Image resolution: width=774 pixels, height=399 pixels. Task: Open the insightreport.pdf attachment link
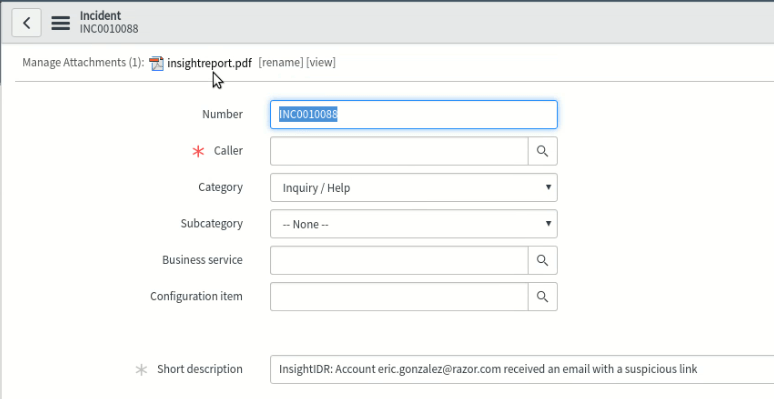coord(209,63)
